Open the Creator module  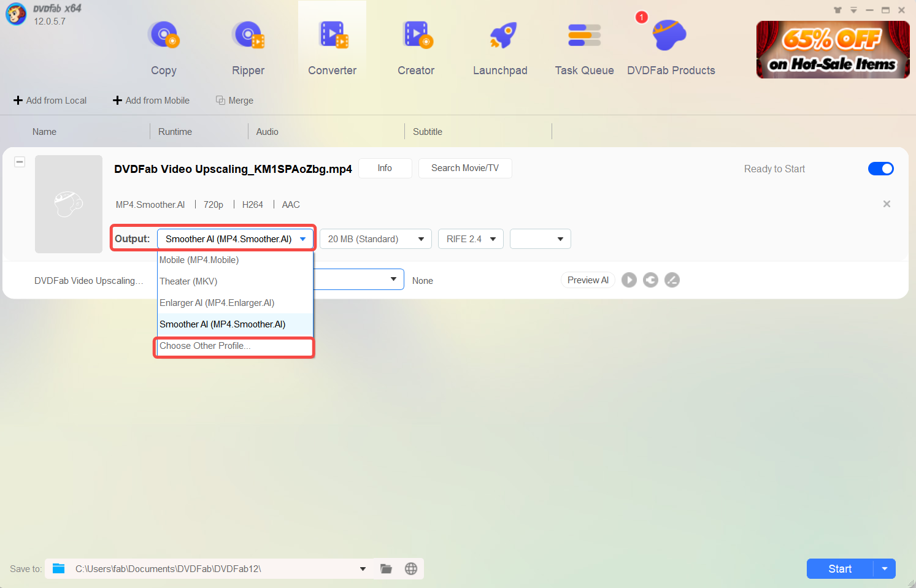tap(416, 48)
